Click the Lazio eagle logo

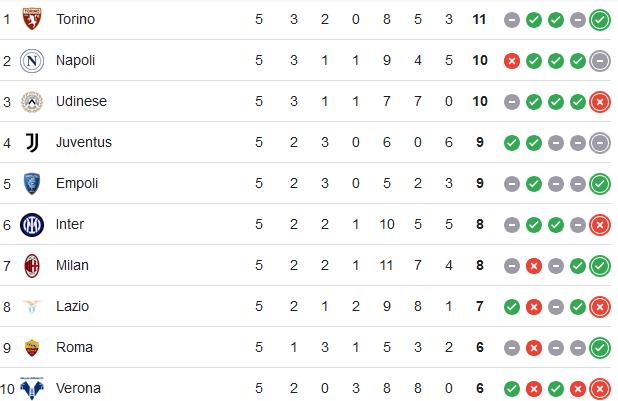click(32, 306)
